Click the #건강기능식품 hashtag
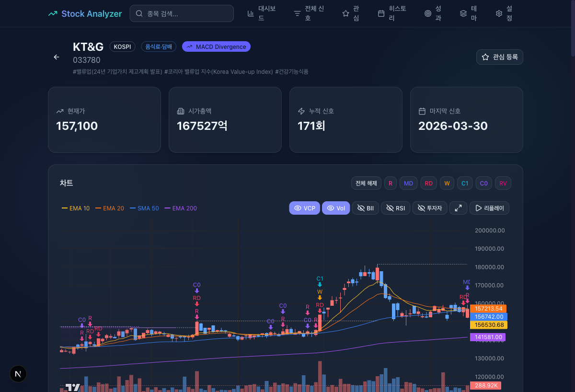Image resolution: width=575 pixels, height=392 pixels. pyautogui.click(x=292, y=71)
